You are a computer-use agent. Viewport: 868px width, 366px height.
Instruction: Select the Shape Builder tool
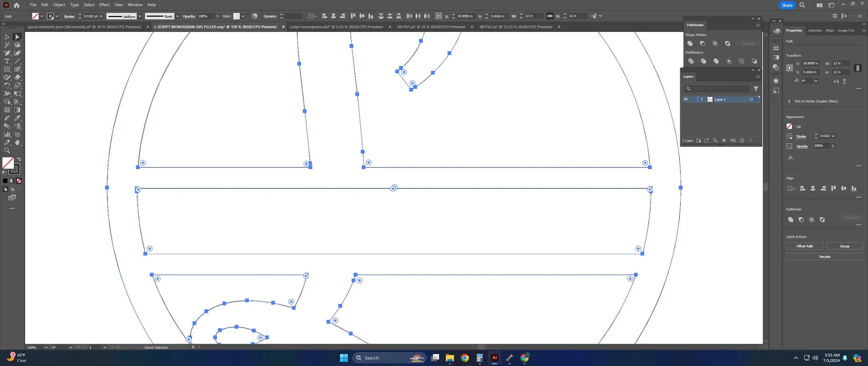[7, 102]
